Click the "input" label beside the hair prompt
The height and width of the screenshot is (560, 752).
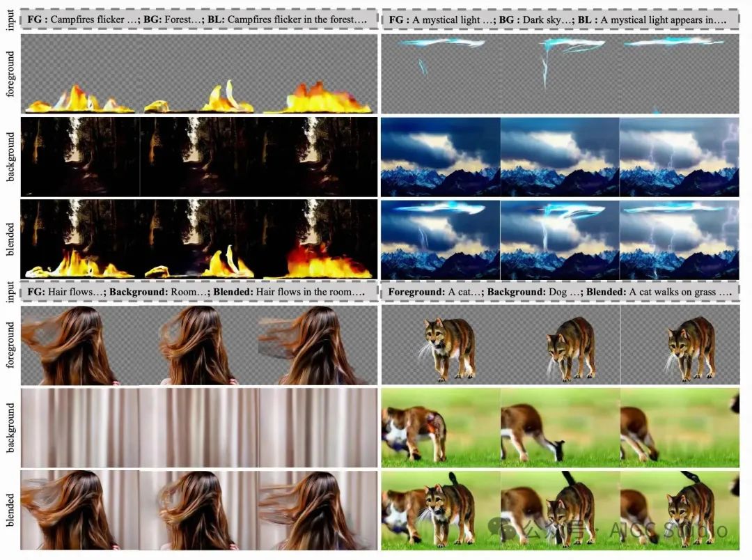coord(10,293)
